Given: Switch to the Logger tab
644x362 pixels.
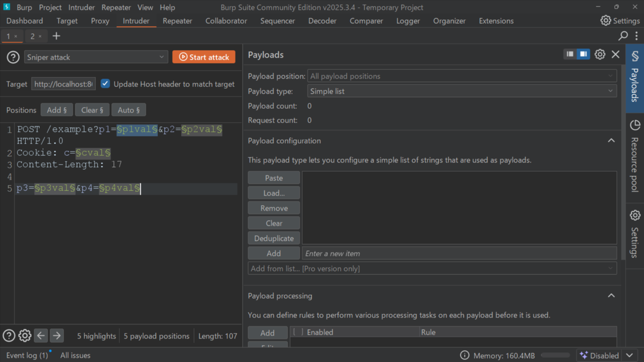Looking at the screenshot, I should [408, 21].
